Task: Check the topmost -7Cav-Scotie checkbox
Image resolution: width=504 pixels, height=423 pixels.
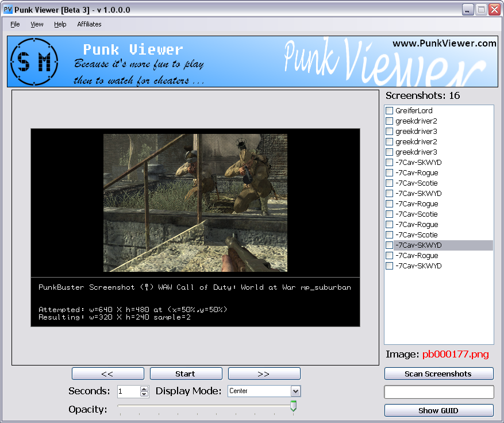Action: pos(389,183)
